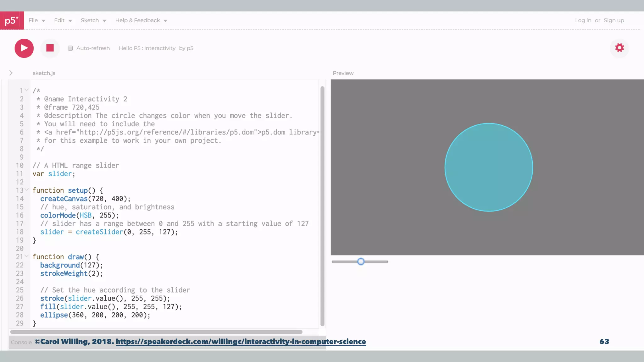This screenshot has width=644, height=362.
Task: Open the Edit menu
Action: [x=63, y=20]
